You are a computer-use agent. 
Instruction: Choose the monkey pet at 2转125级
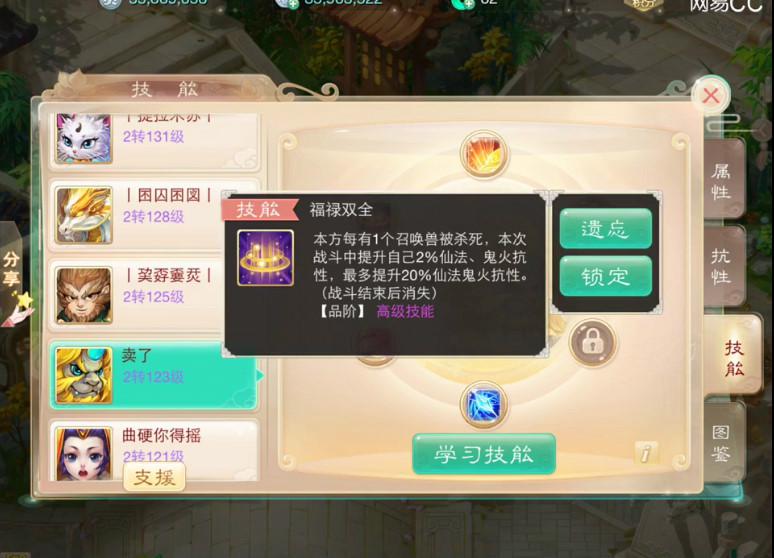pos(153,295)
